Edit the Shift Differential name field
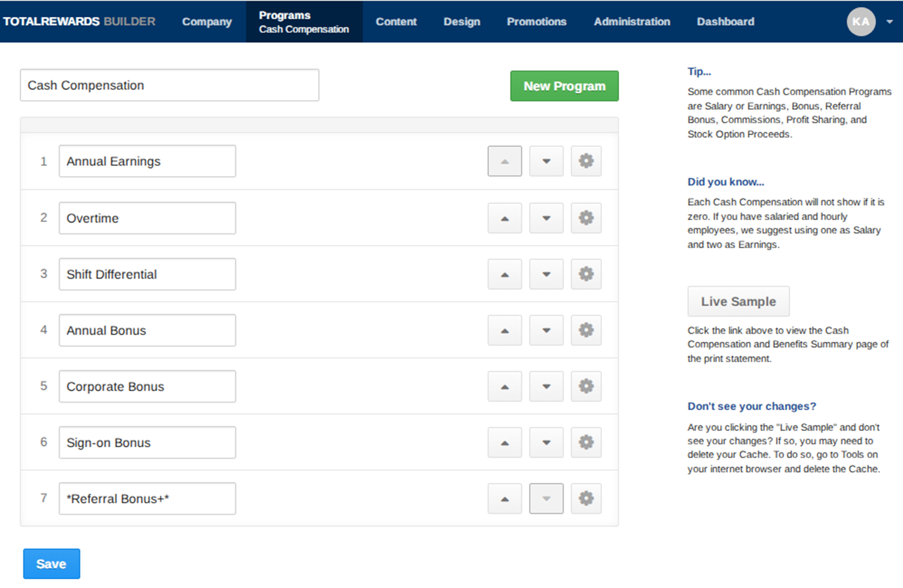This screenshot has width=903, height=588. point(147,274)
